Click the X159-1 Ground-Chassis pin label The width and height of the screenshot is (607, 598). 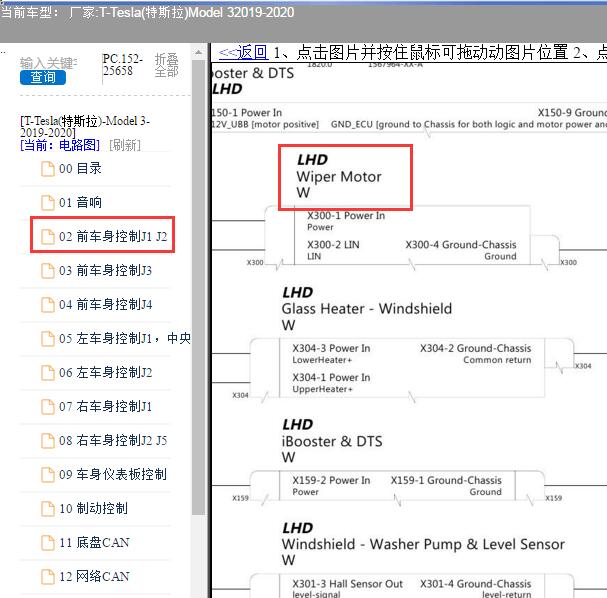[446, 480]
